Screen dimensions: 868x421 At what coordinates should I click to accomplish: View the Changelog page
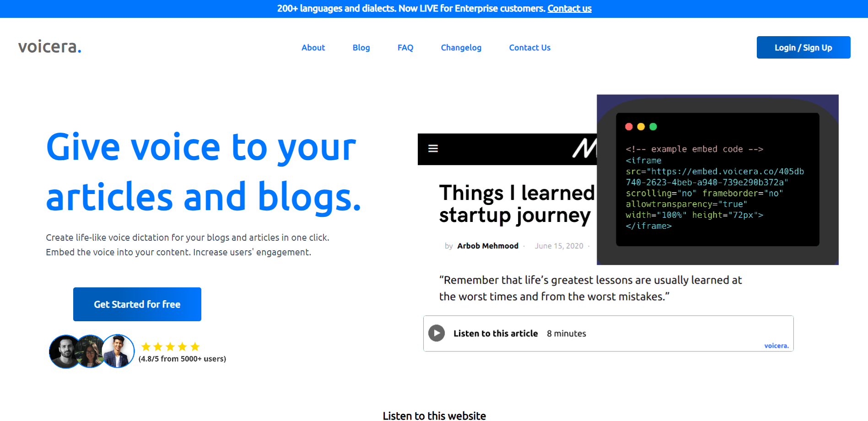click(x=461, y=48)
